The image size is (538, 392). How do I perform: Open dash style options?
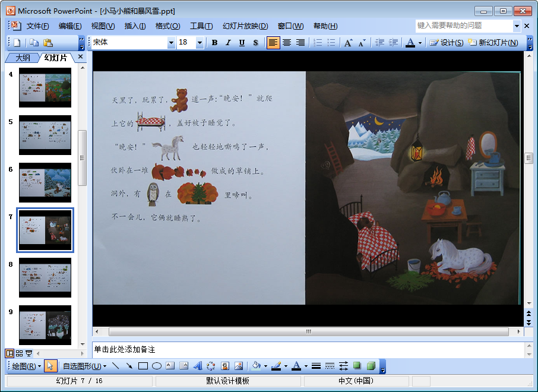coord(330,366)
